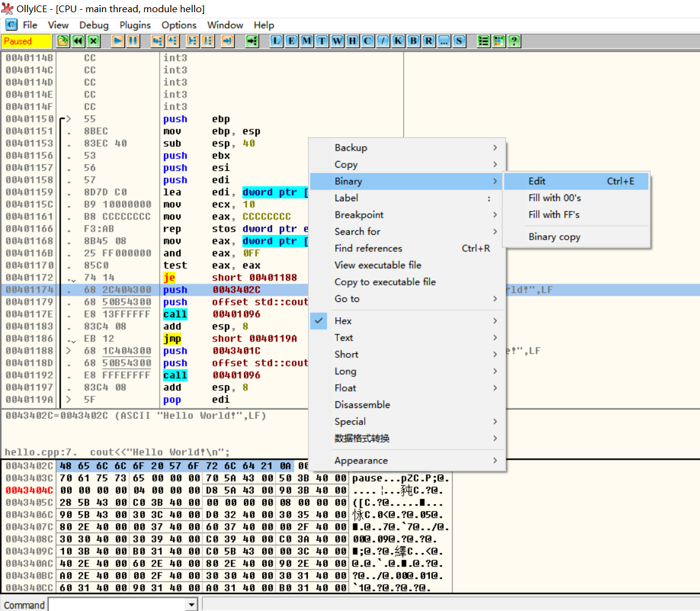Screen dimensions: 700x611
Task: Choose Edit in the Binary submenu
Action: click(537, 181)
